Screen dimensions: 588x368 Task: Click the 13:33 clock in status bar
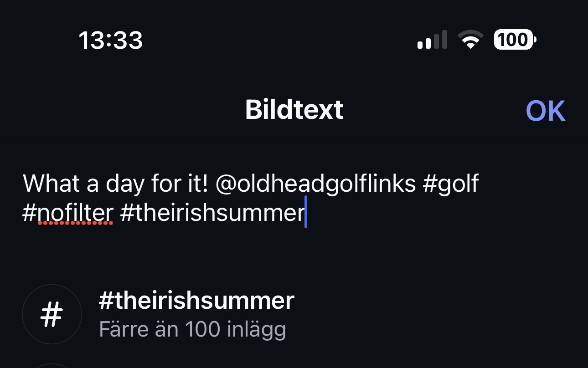111,40
